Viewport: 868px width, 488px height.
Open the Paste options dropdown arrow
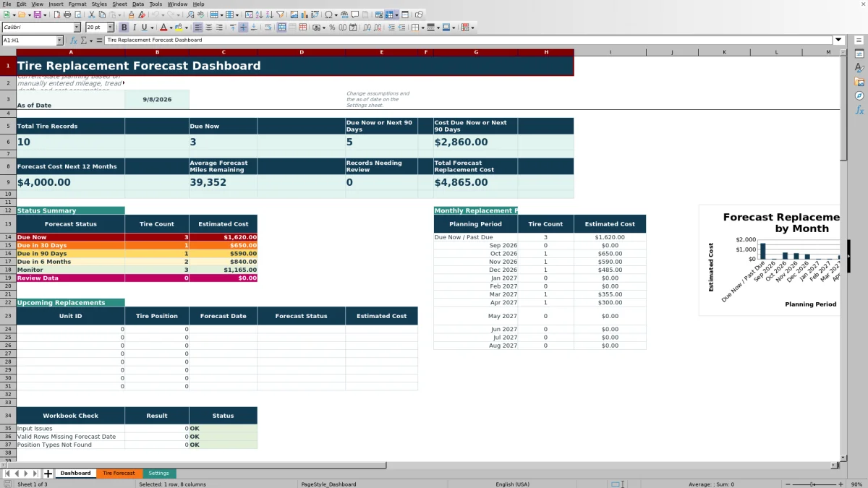(119, 14)
